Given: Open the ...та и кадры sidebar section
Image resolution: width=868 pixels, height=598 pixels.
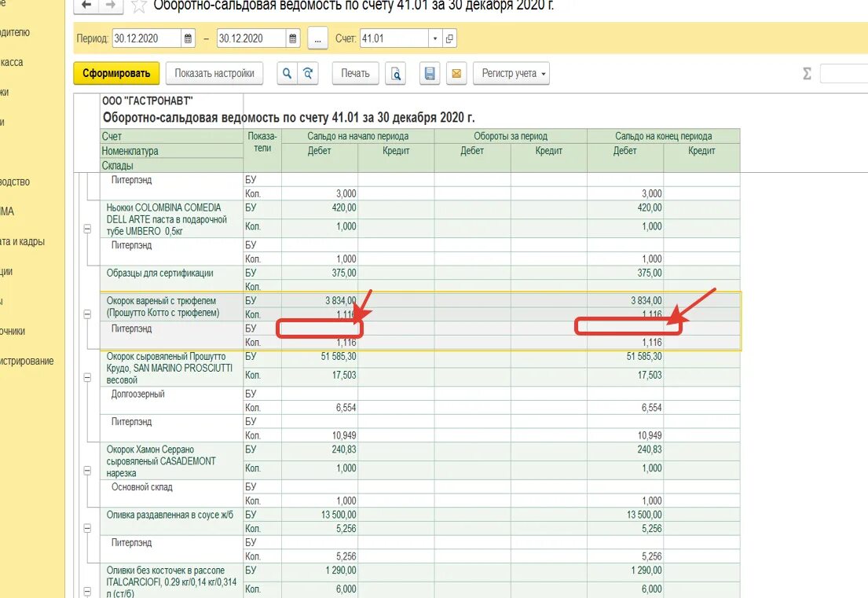Looking at the screenshot, I should tap(22, 241).
